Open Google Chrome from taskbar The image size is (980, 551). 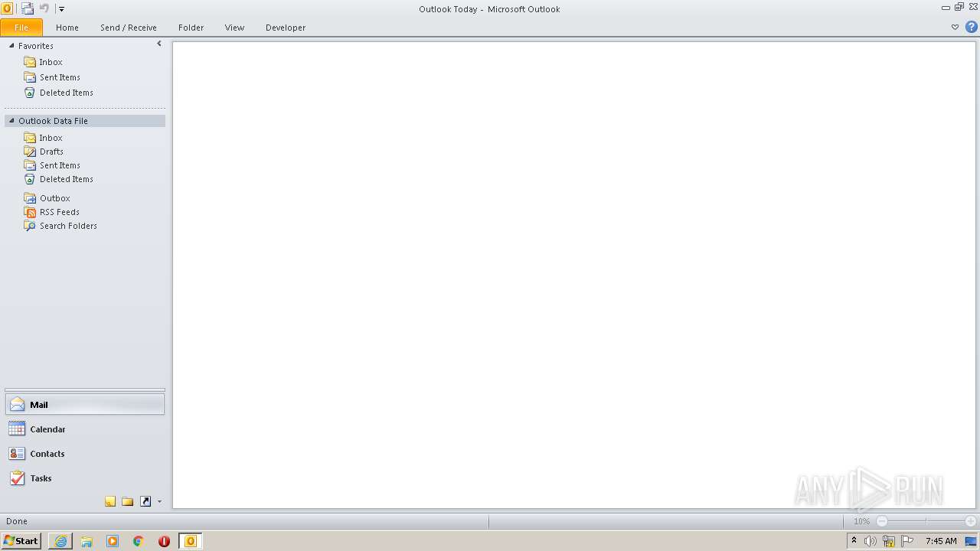(139, 541)
